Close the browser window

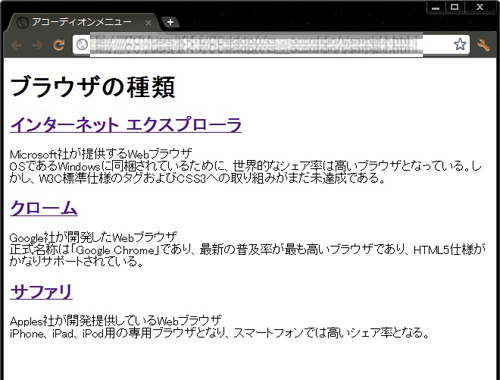pos(480,7)
